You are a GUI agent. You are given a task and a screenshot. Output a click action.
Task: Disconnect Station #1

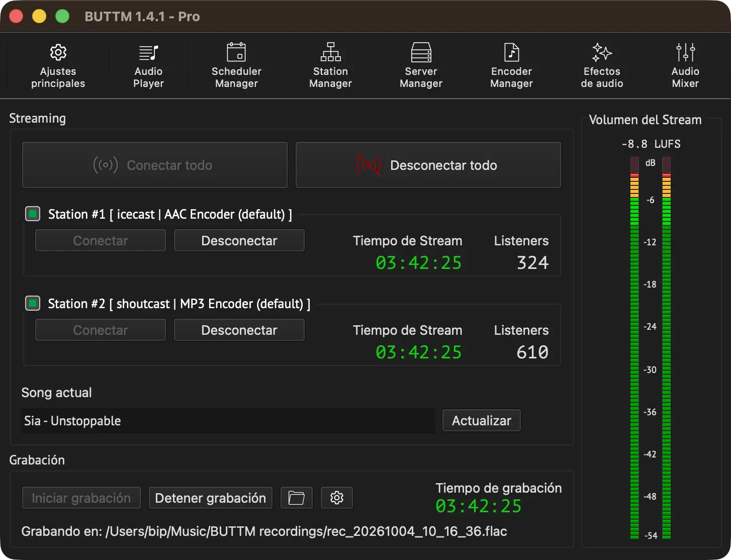coord(239,240)
